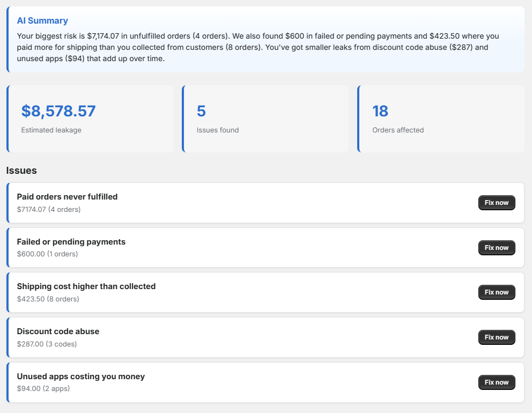Click Fix now for Shipping cost higher than collected
532x413 pixels.
point(497,292)
